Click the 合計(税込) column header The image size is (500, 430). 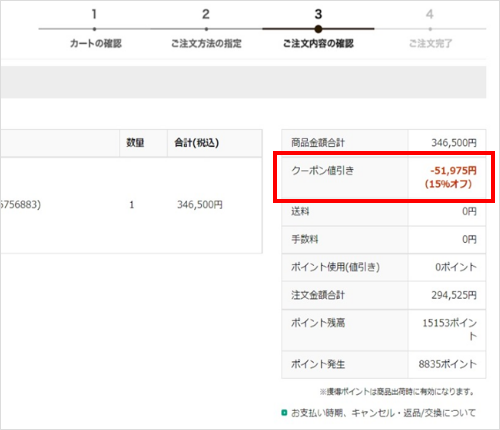(197, 143)
